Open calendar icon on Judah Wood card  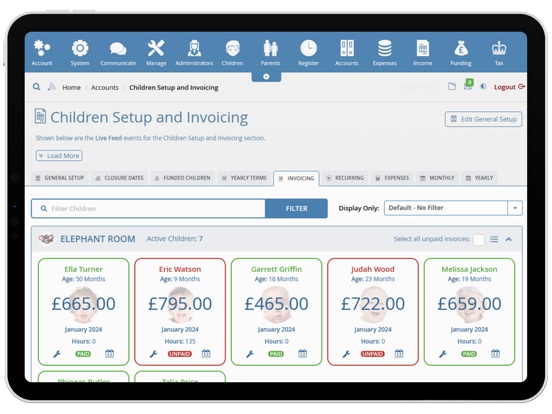click(399, 353)
